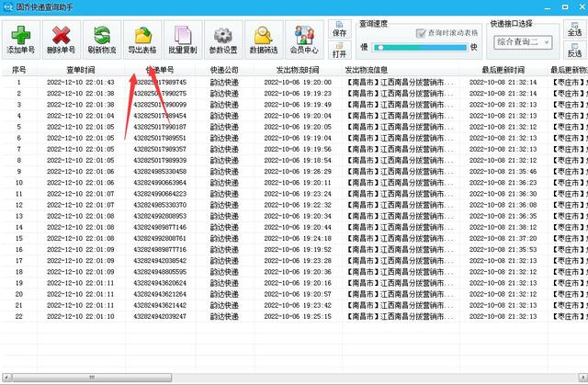The height and width of the screenshot is (385, 588).
Task: Select tracking number 432825017989551
Action: click(160, 138)
